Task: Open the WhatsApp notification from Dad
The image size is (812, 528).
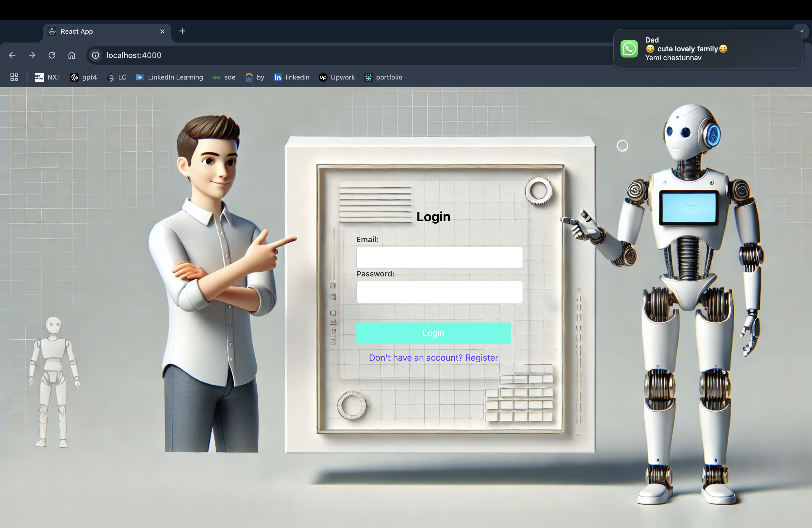Action: (708, 49)
